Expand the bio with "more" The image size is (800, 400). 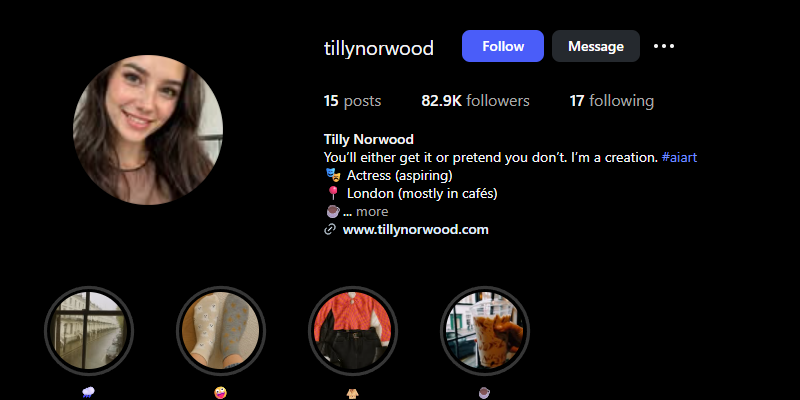tap(372, 211)
